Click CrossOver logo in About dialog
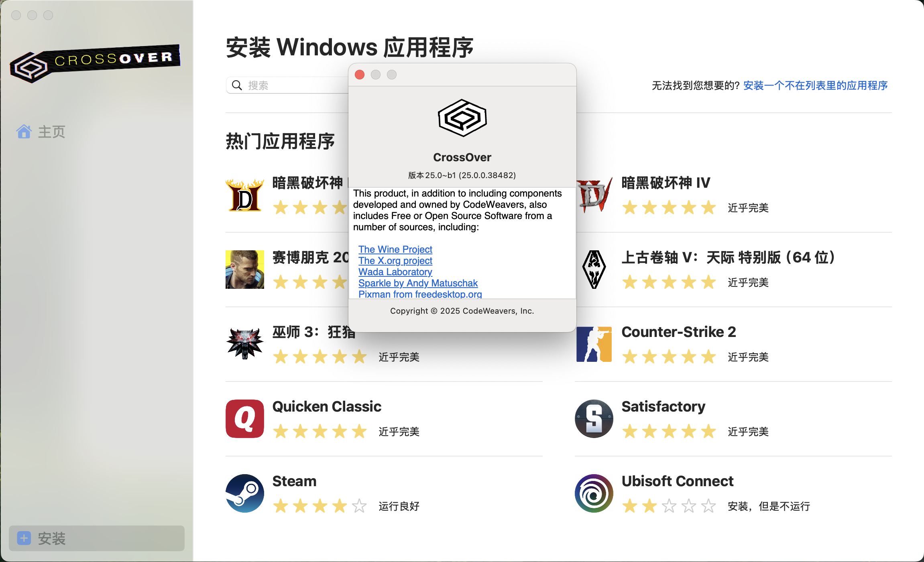 pos(462,118)
